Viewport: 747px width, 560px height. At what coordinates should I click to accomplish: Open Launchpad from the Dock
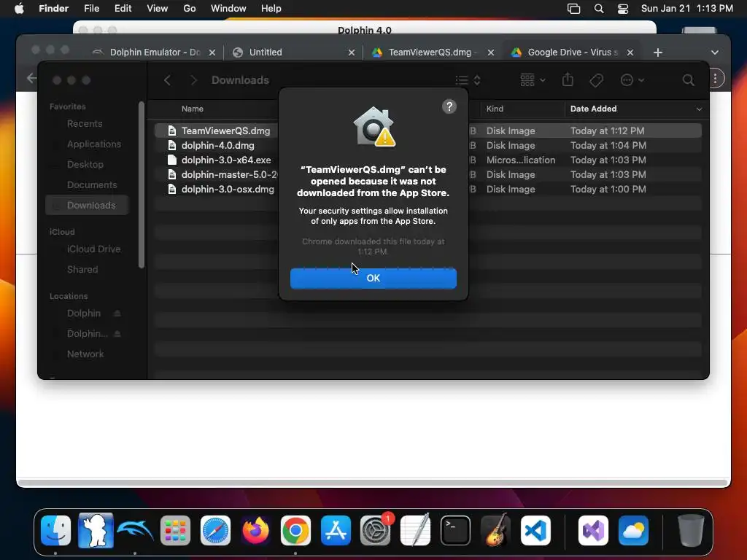click(x=175, y=530)
